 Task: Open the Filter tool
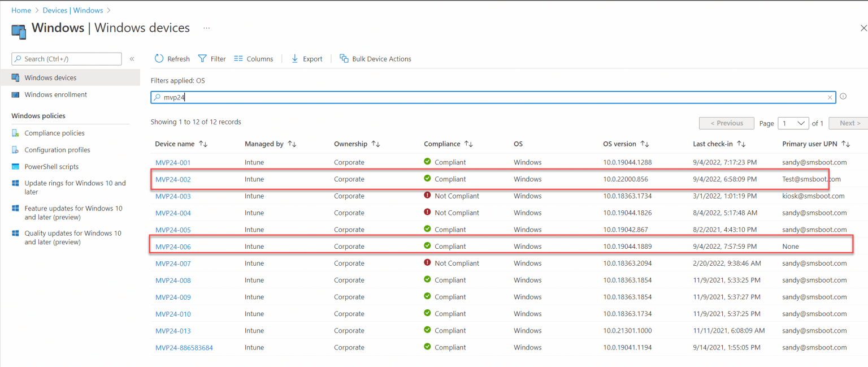211,58
